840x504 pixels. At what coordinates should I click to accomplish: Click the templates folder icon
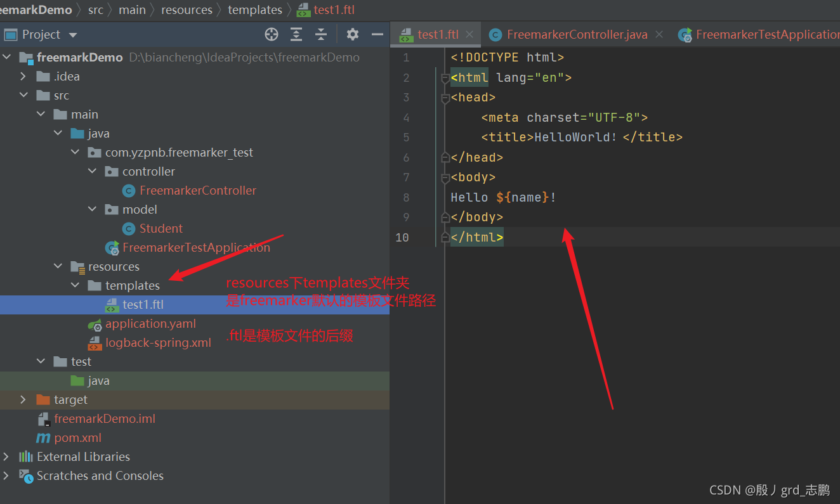(x=95, y=285)
